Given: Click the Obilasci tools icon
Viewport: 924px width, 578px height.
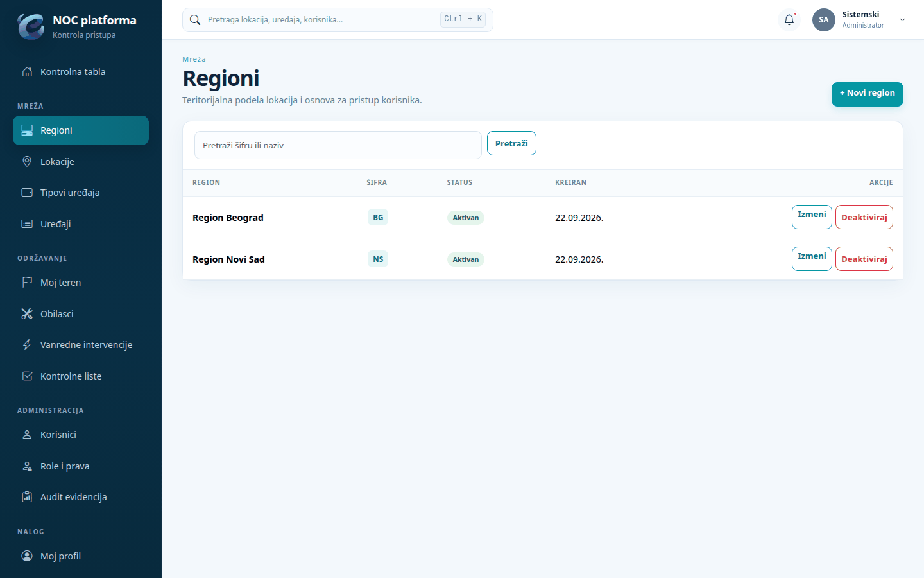Looking at the screenshot, I should tap(27, 314).
